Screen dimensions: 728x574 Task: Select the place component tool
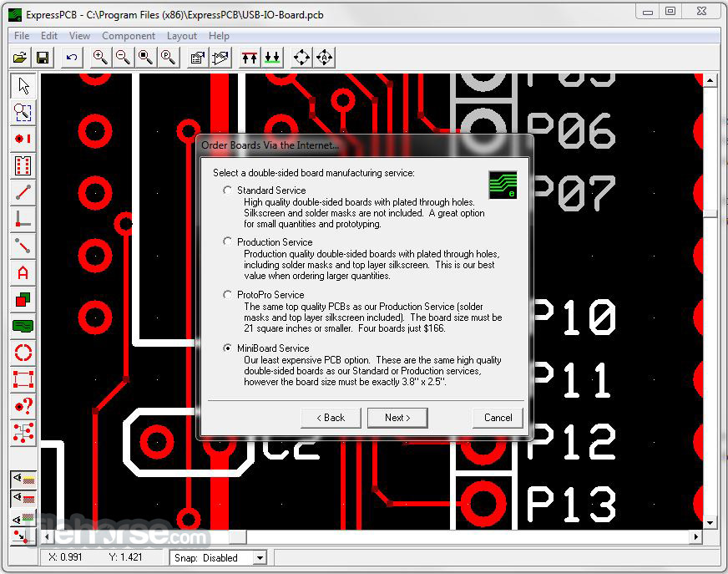pyautogui.click(x=23, y=166)
